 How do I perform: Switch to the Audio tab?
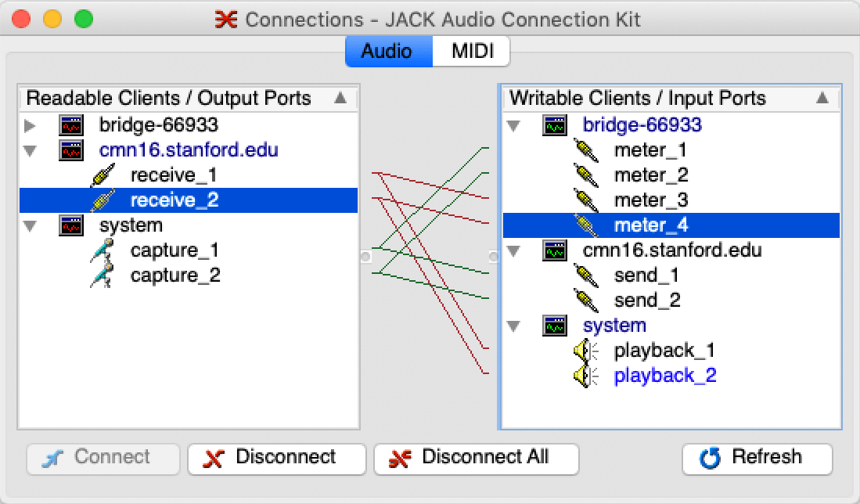(x=389, y=51)
